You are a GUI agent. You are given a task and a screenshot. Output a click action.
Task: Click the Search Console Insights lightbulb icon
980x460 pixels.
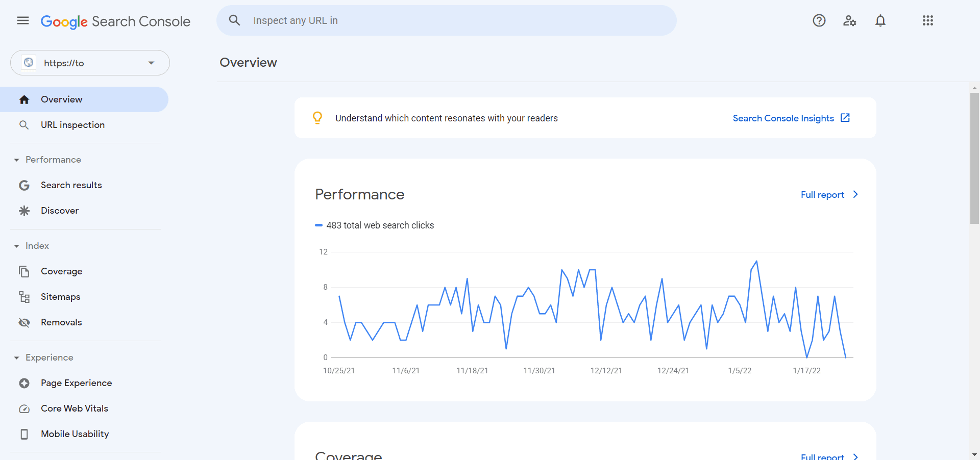point(317,118)
